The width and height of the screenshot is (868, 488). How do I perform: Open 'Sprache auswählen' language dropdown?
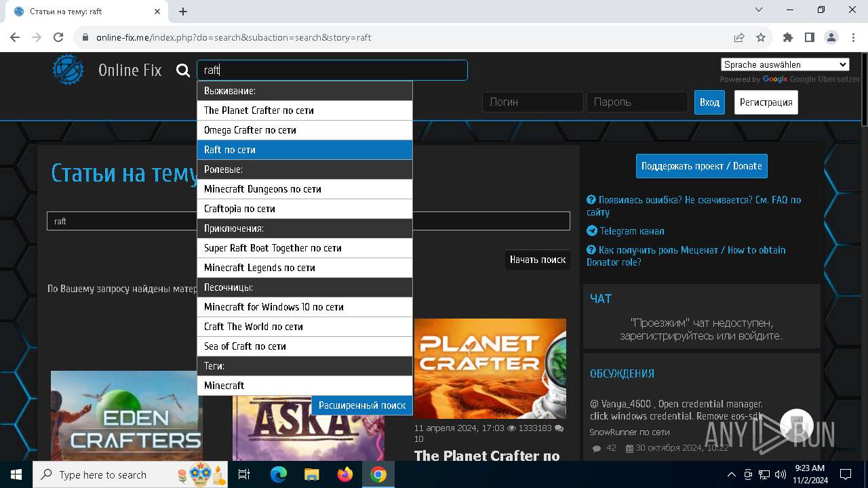pyautogui.click(x=785, y=64)
